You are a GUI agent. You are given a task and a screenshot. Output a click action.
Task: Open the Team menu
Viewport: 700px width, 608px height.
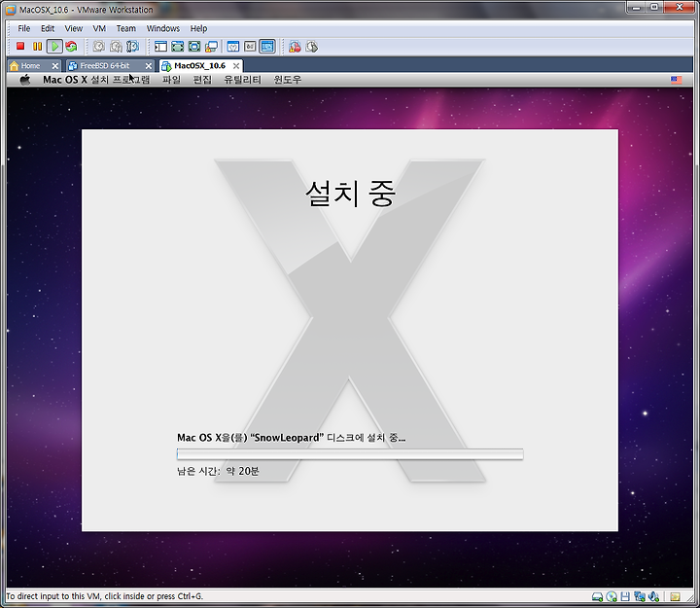click(x=125, y=28)
